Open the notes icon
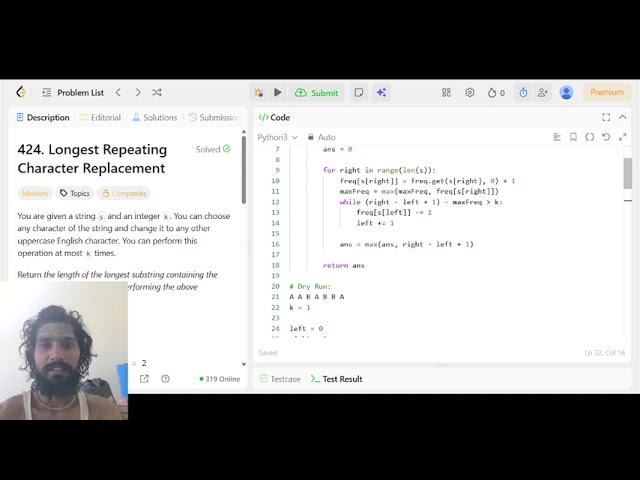The height and width of the screenshot is (480, 640). click(x=359, y=93)
